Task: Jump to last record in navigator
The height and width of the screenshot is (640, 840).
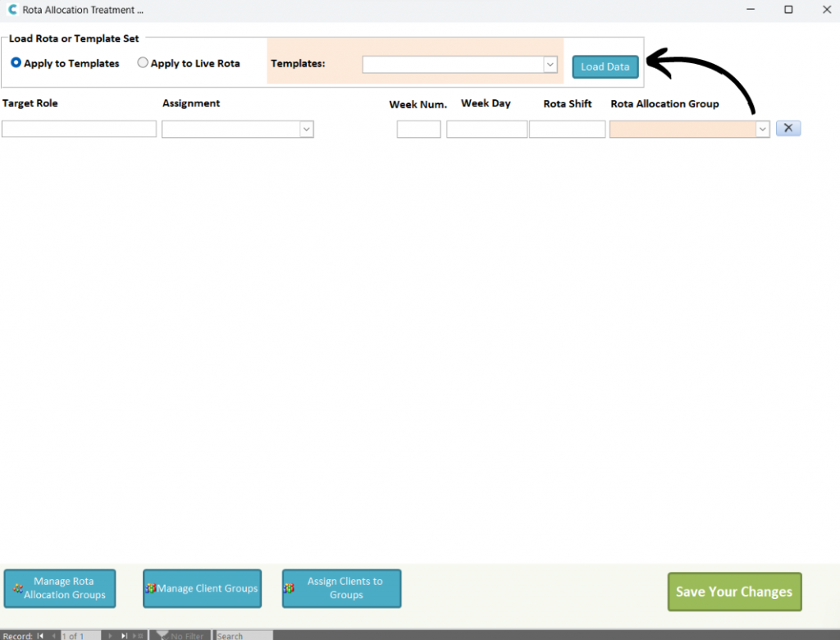Action: click(x=125, y=636)
